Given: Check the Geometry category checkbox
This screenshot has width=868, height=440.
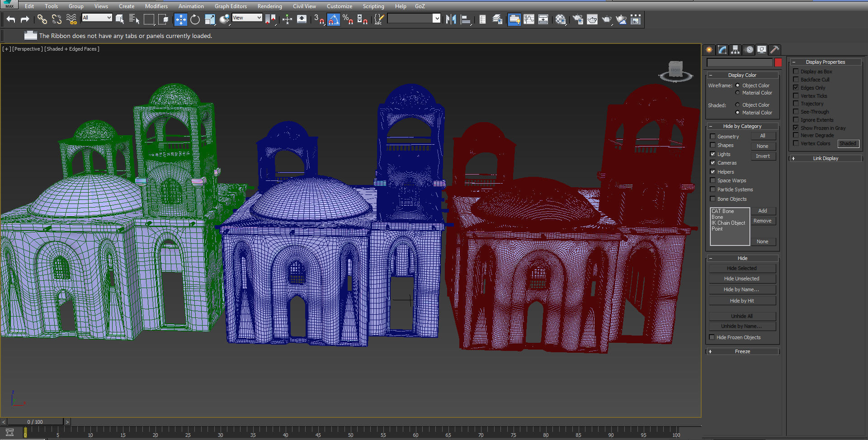Looking at the screenshot, I should 713,137.
